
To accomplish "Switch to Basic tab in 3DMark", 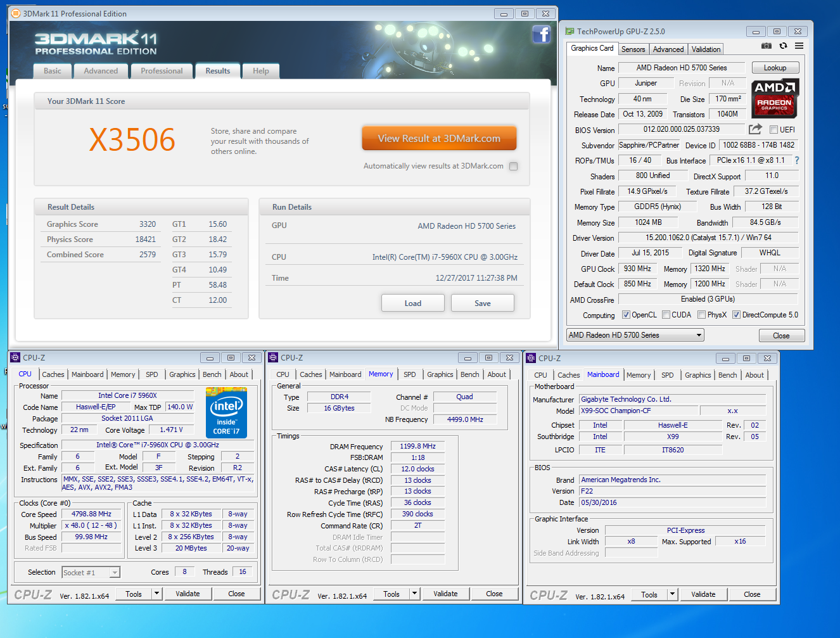I will click(53, 71).
